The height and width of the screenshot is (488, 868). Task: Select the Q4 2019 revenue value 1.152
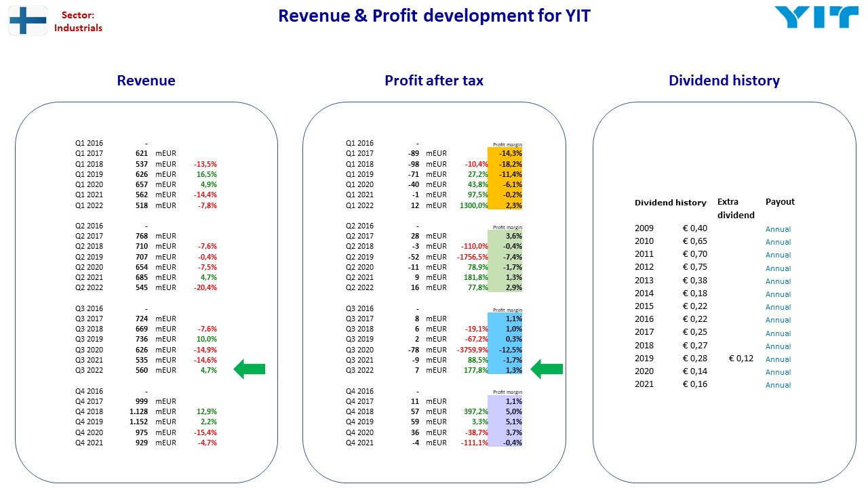pyautogui.click(x=138, y=422)
